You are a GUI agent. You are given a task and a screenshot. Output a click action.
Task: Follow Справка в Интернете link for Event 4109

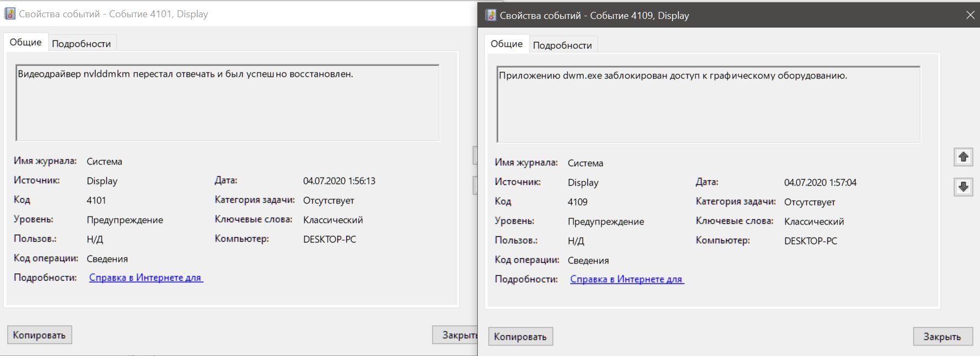click(x=626, y=279)
